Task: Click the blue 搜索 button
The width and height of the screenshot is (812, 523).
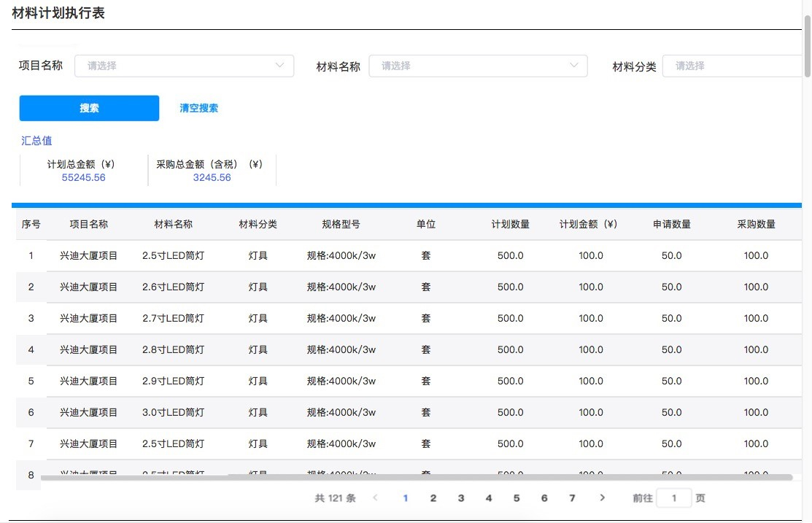Action: (x=89, y=108)
